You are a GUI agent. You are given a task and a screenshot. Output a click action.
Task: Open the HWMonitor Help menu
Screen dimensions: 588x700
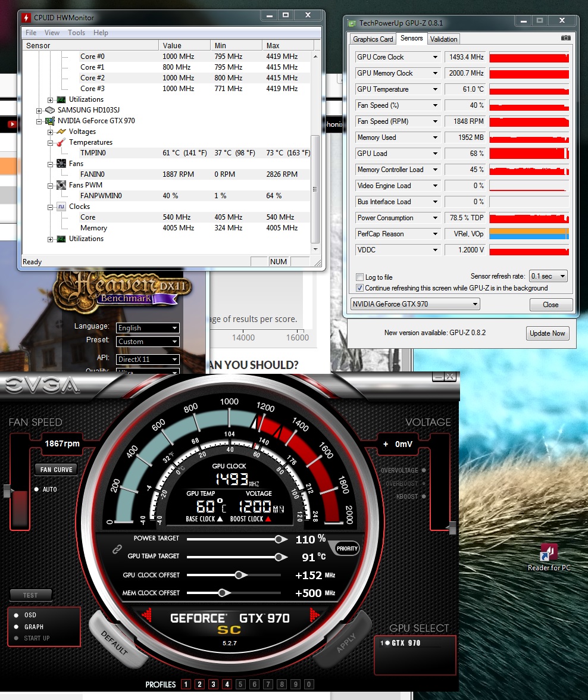[101, 33]
